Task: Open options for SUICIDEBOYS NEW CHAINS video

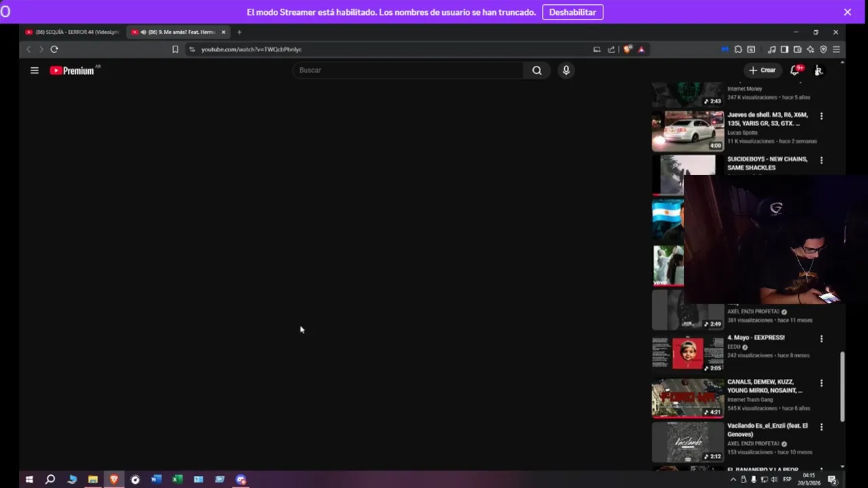Action: click(x=821, y=161)
